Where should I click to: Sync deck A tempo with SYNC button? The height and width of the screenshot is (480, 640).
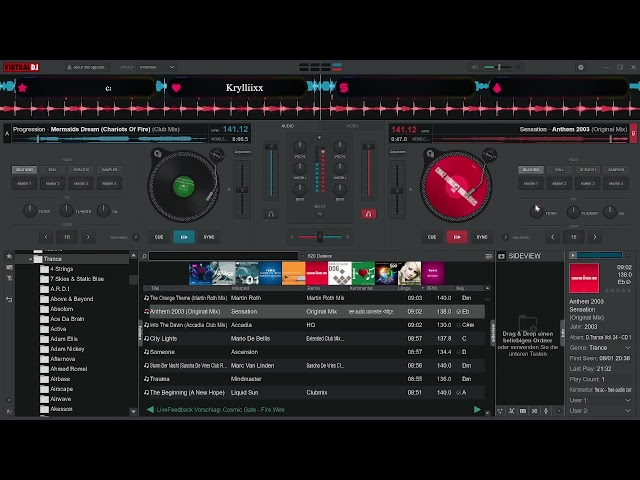coord(209,237)
